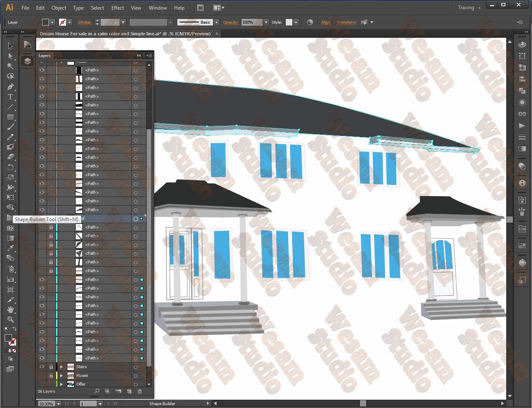Viewport: 532px width, 408px height.
Task: Show the Offer layer
Action: pyautogui.click(x=42, y=384)
